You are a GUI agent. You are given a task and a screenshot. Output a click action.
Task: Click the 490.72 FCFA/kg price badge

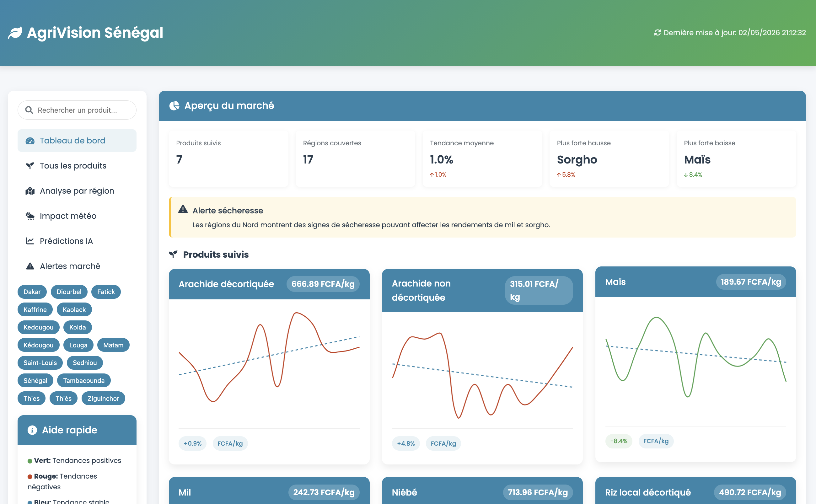[x=750, y=492]
